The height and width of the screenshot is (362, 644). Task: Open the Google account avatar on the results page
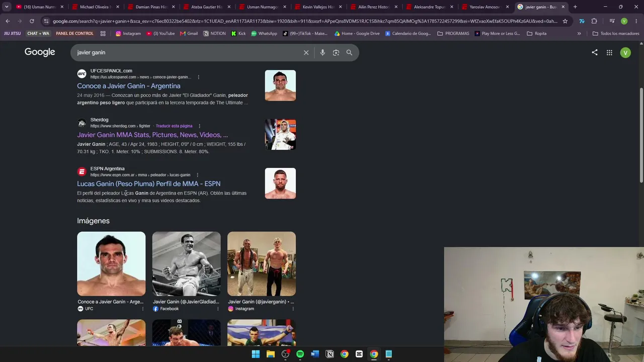(x=625, y=52)
